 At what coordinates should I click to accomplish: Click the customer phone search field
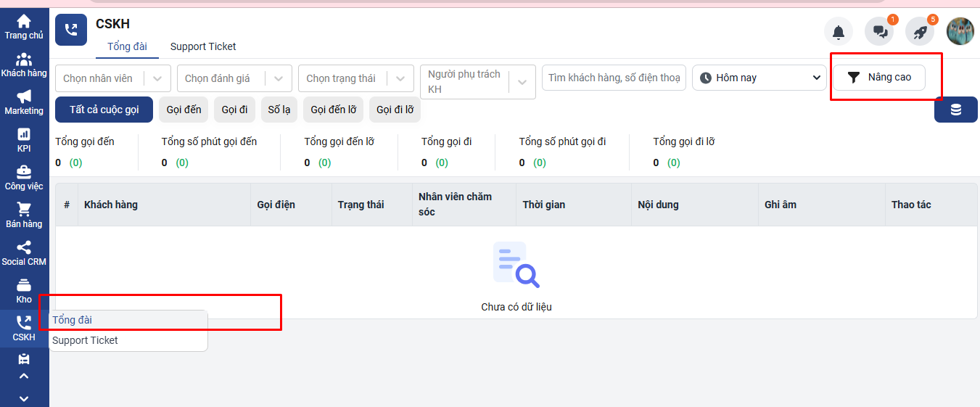pos(613,78)
